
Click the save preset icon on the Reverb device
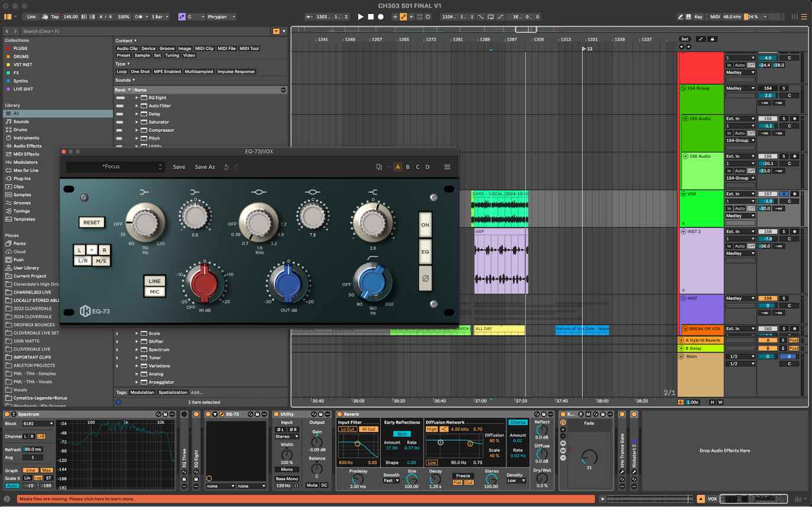pos(543,414)
